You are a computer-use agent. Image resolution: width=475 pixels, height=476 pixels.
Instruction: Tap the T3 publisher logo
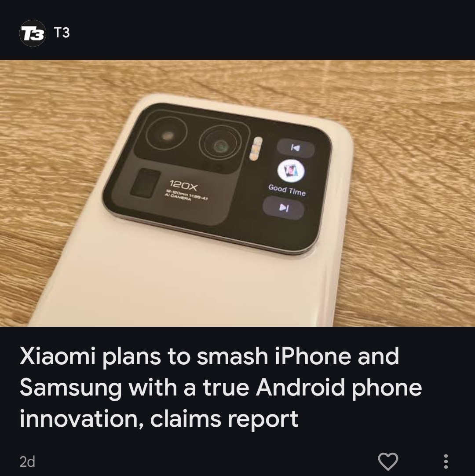pyautogui.click(x=33, y=33)
